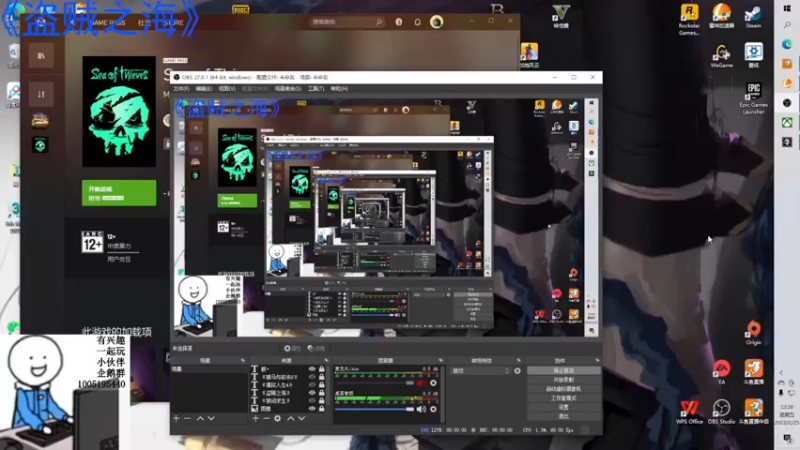Image resolution: width=800 pixels, height=450 pixels.
Task: Toggle visibility of the image source
Action: 312,409
